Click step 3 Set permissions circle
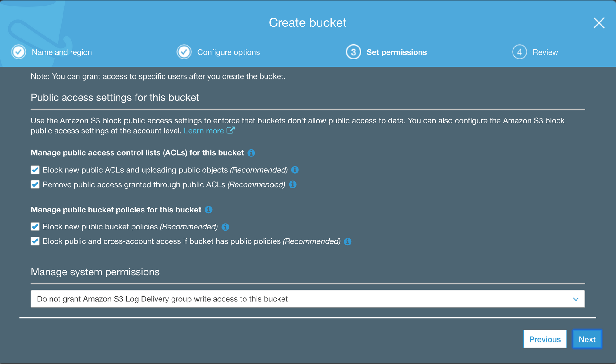The height and width of the screenshot is (364, 616). (353, 52)
